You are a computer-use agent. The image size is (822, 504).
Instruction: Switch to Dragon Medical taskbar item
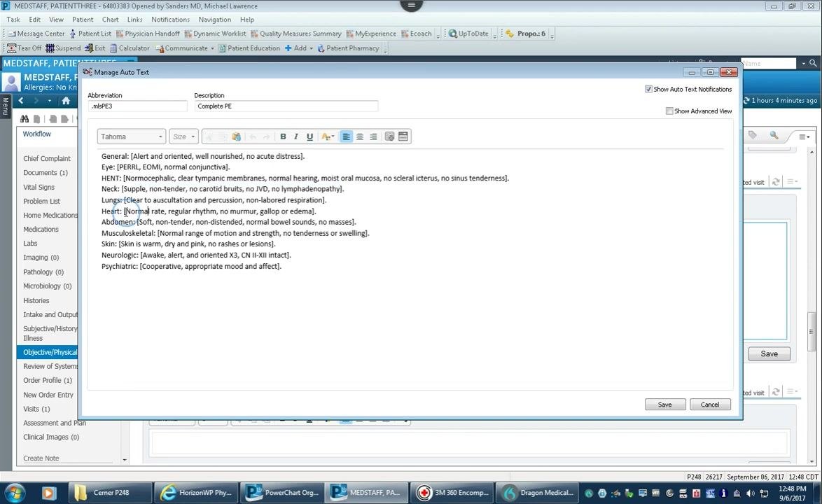(537, 493)
